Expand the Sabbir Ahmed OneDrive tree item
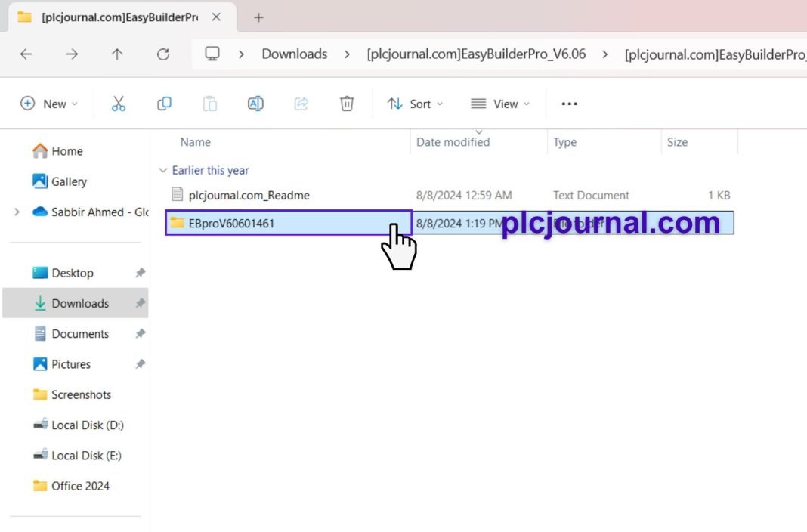The image size is (807, 532). [17, 212]
